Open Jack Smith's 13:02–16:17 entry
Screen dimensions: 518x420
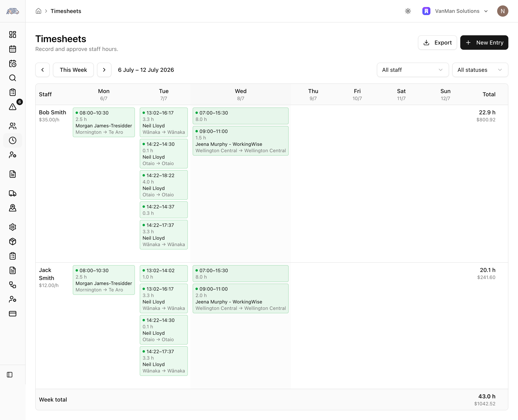pos(164,298)
